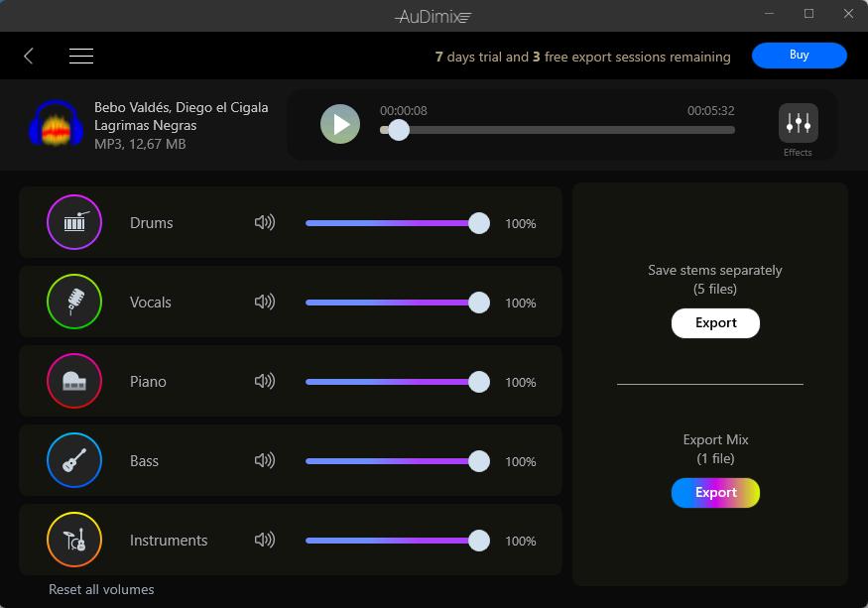
Task: Mute the Instruments stem speaker
Action: tap(265, 540)
